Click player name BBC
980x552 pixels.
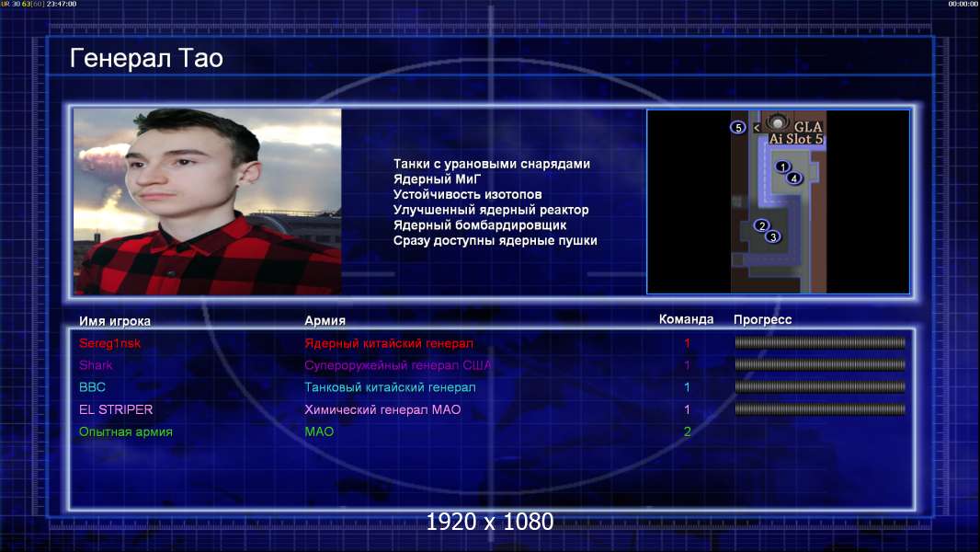click(92, 387)
